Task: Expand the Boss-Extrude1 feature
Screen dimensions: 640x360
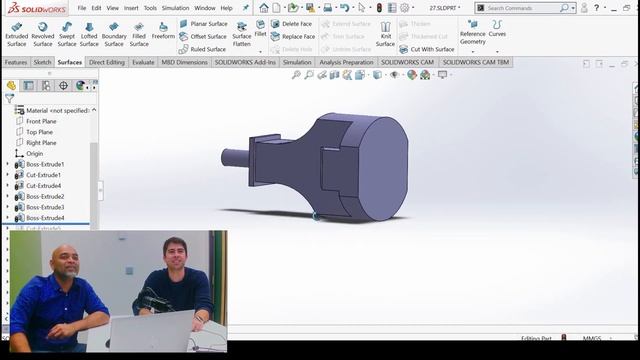Action: (7, 164)
